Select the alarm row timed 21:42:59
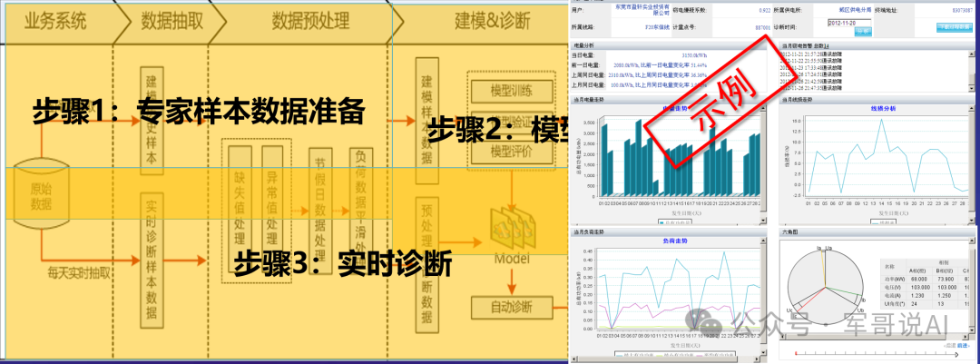 (812, 81)
